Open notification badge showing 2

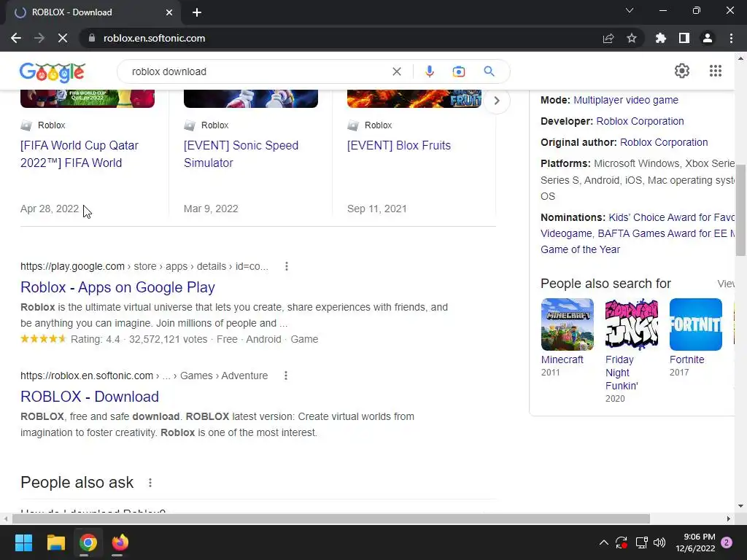tap(727, 542)
